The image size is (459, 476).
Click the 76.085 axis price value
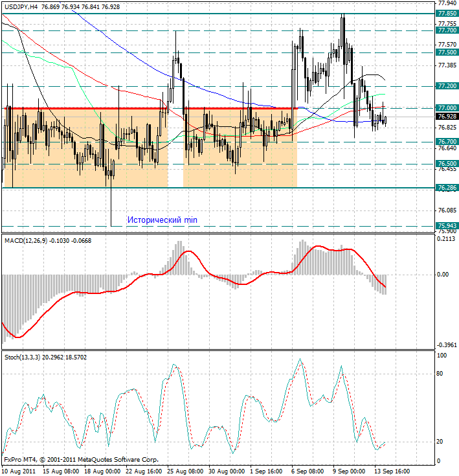(447, 210)
